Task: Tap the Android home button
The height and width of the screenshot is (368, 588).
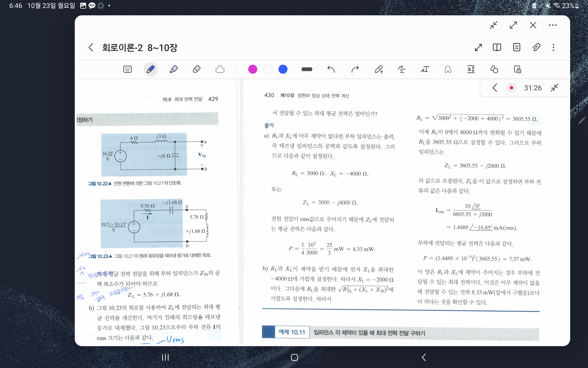Action: (x=294, y=357)
